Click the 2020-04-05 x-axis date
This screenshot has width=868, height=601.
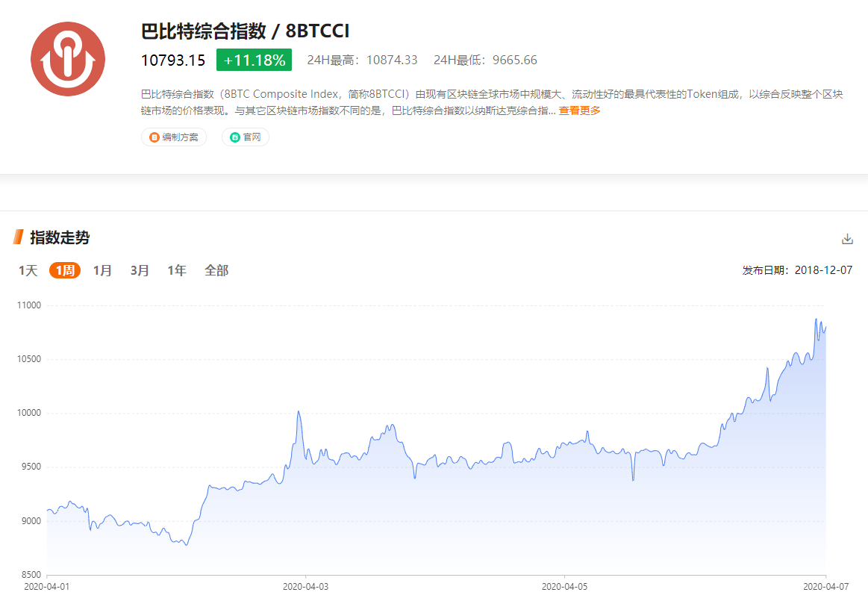pyautogui.click(x=564, y=587)
